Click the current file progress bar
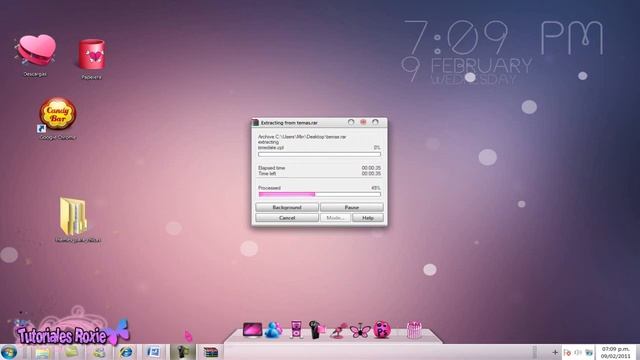Screen dimensions: 640x360 click(320, 154)
